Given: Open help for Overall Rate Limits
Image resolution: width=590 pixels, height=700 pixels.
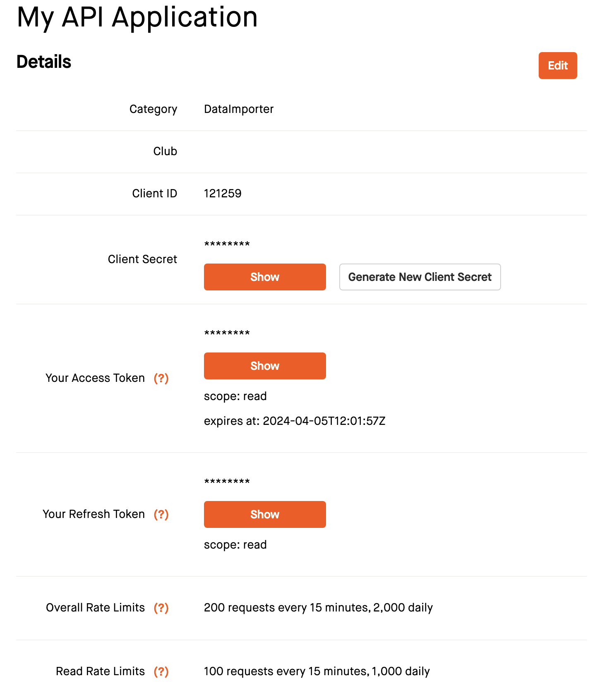Looking at the screenshot, I should coord(161,607).
